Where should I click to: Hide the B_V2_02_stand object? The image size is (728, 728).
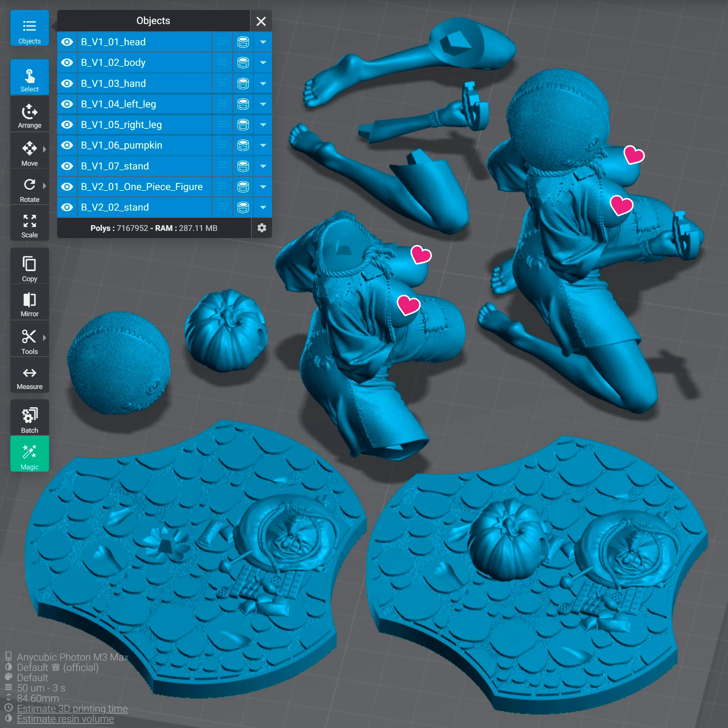click(67, 207)
